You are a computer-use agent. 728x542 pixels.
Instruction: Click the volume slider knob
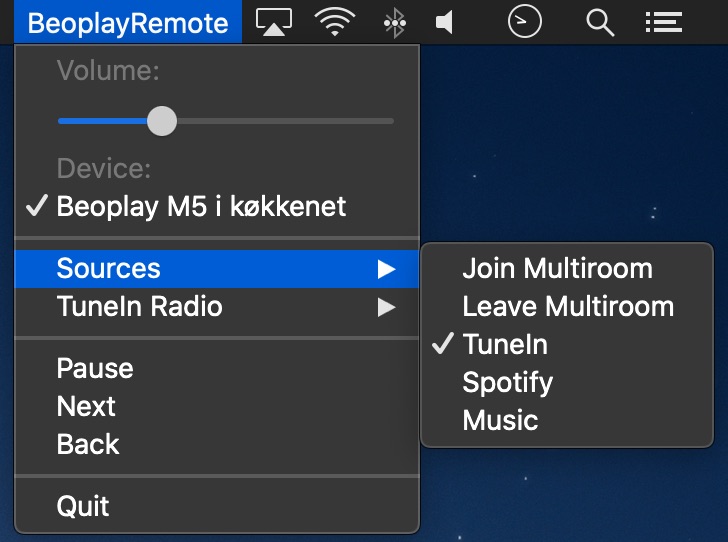pos(162,121)
